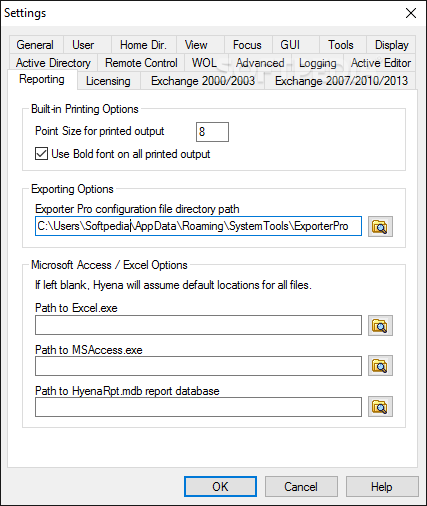Switch to the General tab
The image size is (427, 506).
coord(36,45)
